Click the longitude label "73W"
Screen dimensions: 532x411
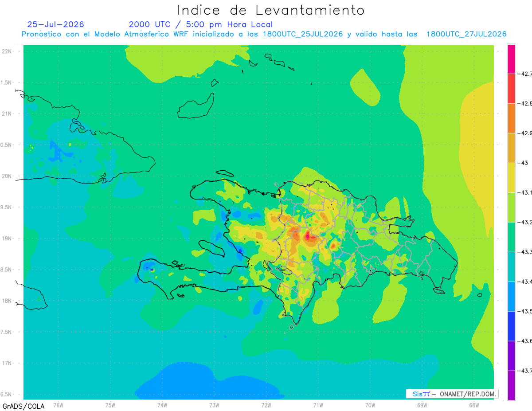(214, 405)
